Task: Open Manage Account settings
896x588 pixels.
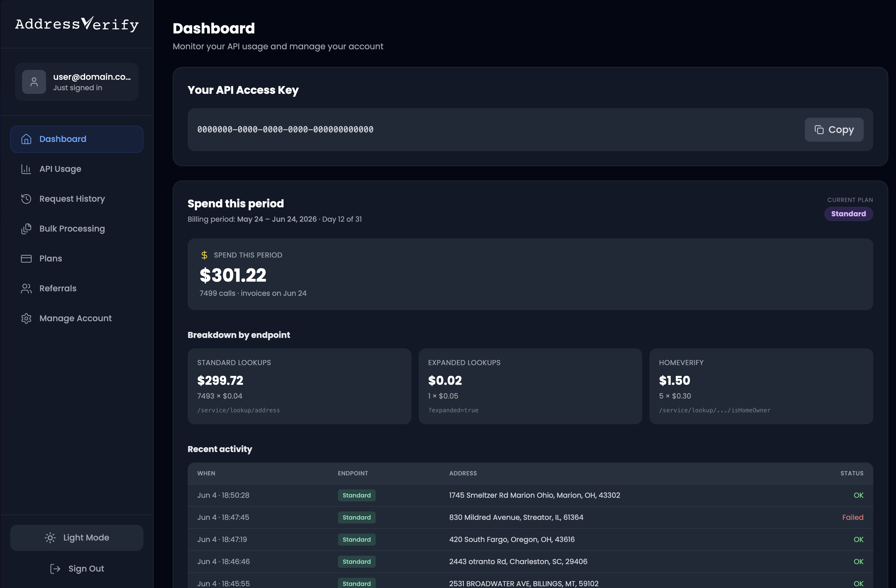Action: click(x=77, y=318)
